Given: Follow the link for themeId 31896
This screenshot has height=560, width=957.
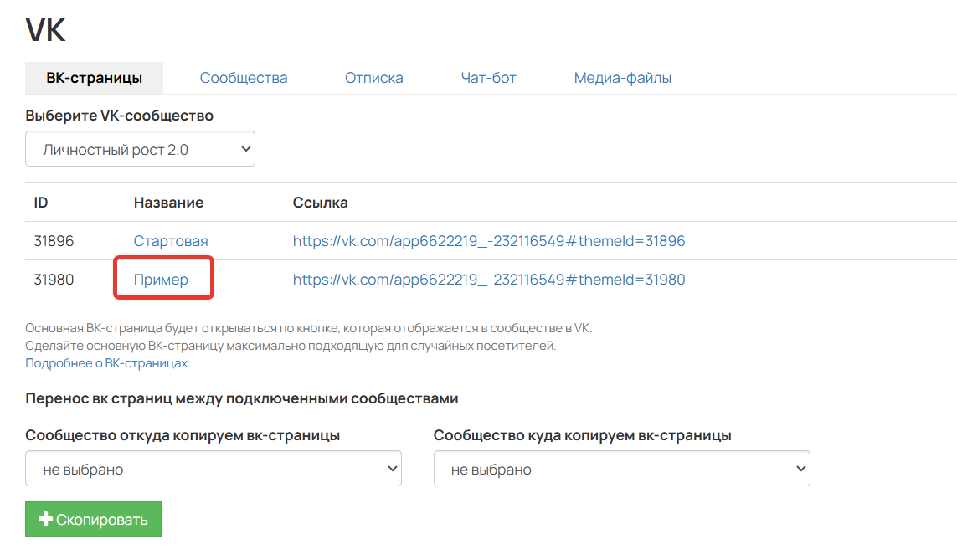Looking at the screenshot, I should tap(488, 240).
